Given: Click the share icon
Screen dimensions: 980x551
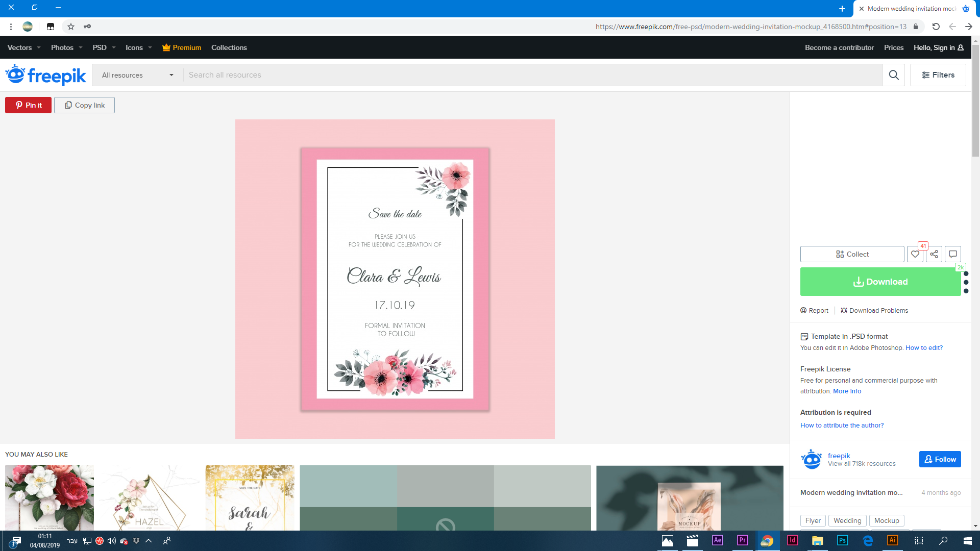Looking at the screenshot, I should [934, 254].
